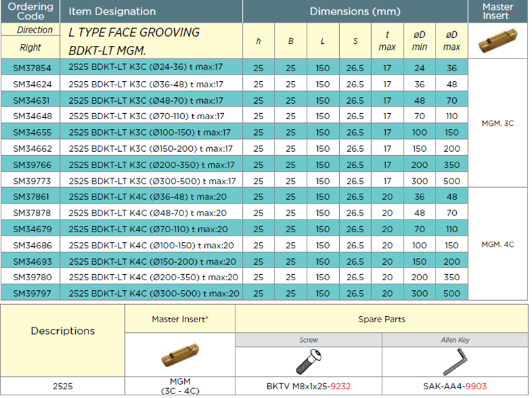Click the Allen Key sub-header
532x398 pixels.
pos(455,340)
